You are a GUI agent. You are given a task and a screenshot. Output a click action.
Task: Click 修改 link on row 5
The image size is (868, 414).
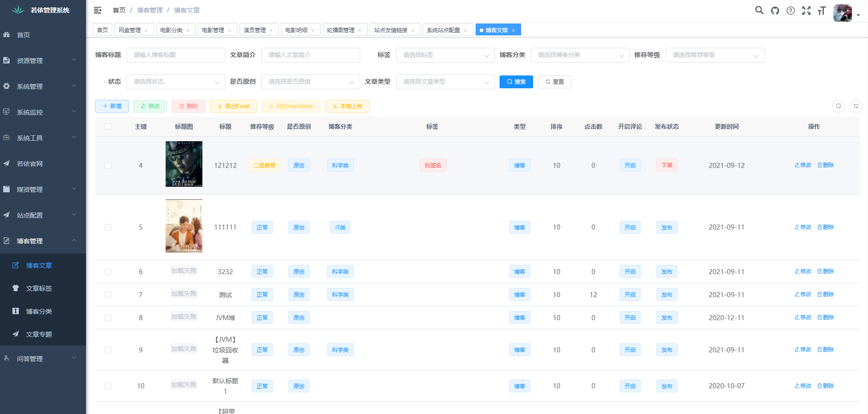[803, 227]
